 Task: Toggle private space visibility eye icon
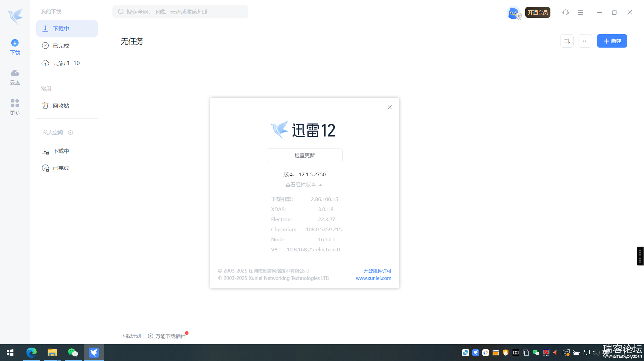[x=70, y=133]
